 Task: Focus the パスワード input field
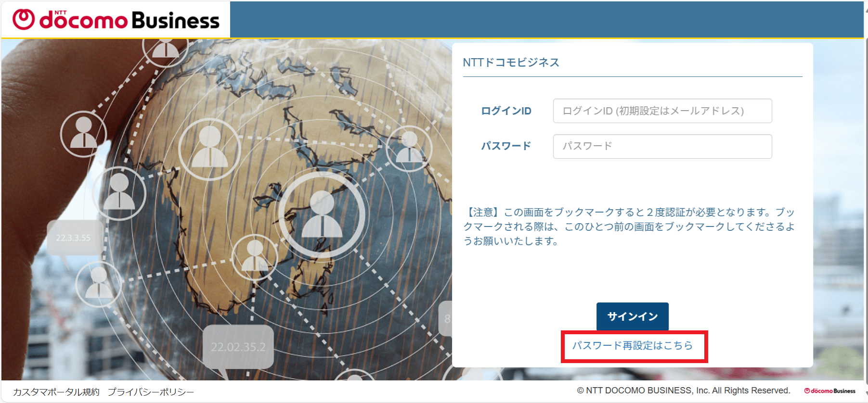(662, 146)
